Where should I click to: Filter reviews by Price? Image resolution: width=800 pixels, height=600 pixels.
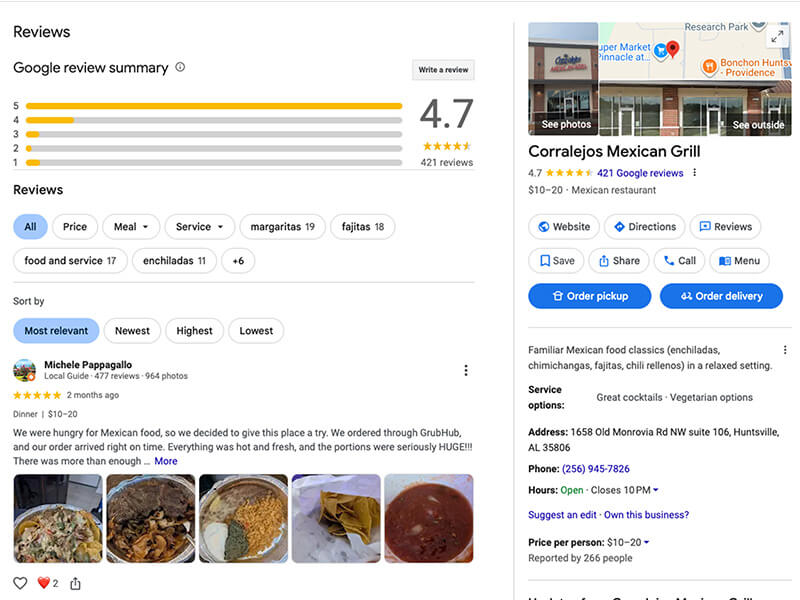point(75,227)
